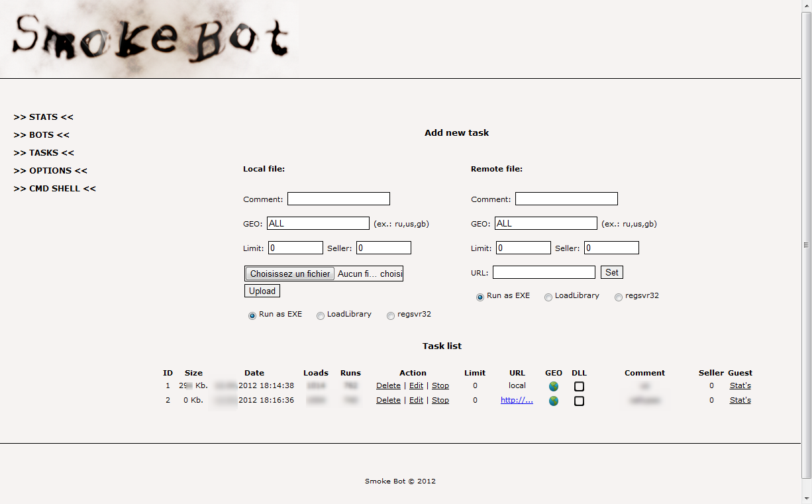Click the 'Add new task' heading
The width and height of the screenshot is (812, 504).
[x=456, y=133]
